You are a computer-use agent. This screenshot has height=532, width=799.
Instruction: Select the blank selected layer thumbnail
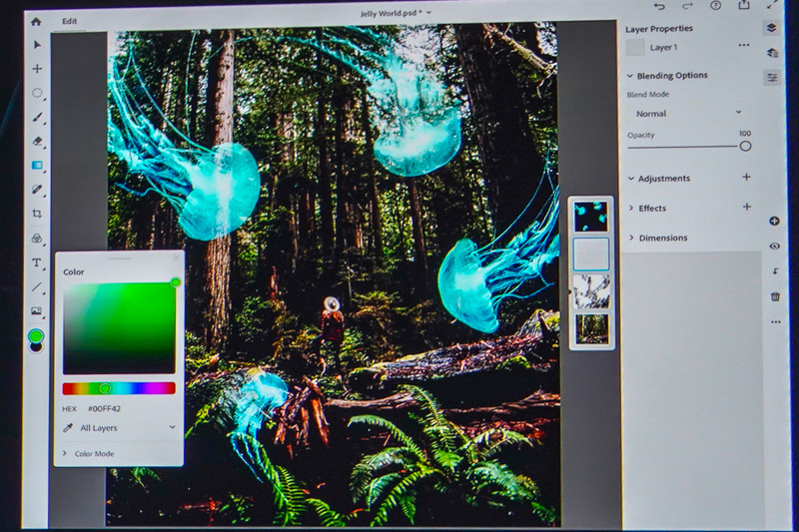click(x=591, y=255)
